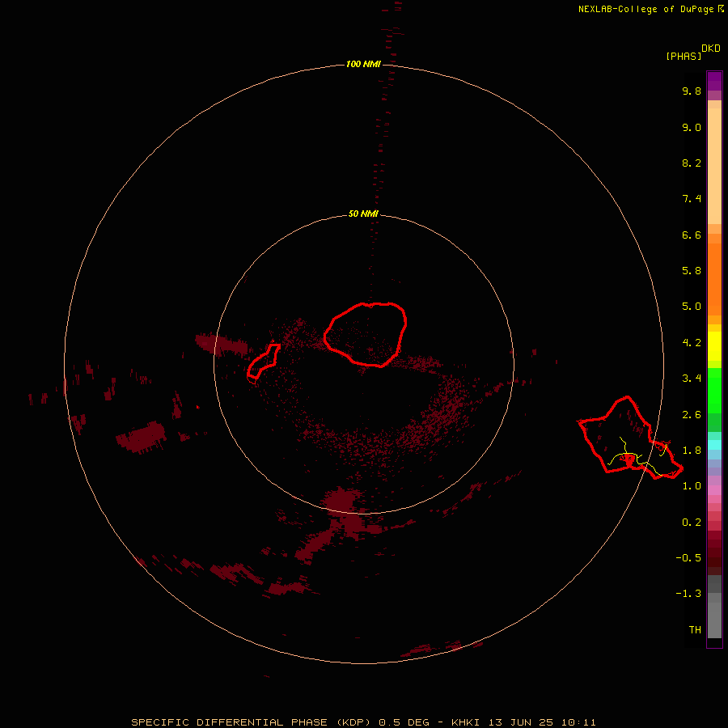Click the 6.6 value on color scale
The image size is (728, 728).
tap(692, 235)
